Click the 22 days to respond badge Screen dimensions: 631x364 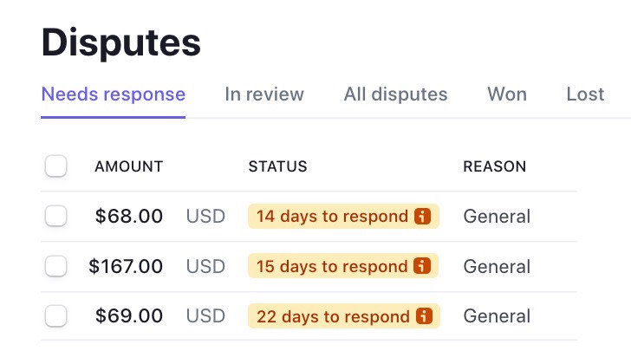point(344,316)
